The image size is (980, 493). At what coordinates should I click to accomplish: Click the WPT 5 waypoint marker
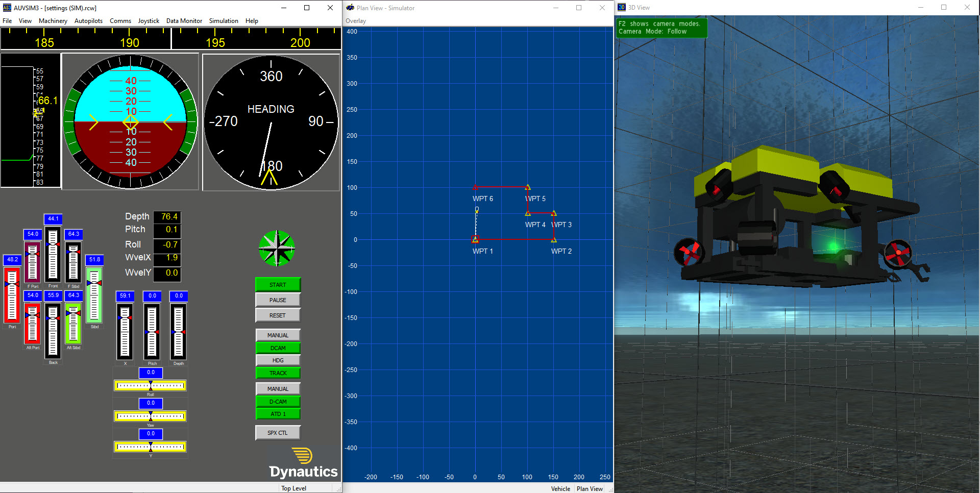528,187
